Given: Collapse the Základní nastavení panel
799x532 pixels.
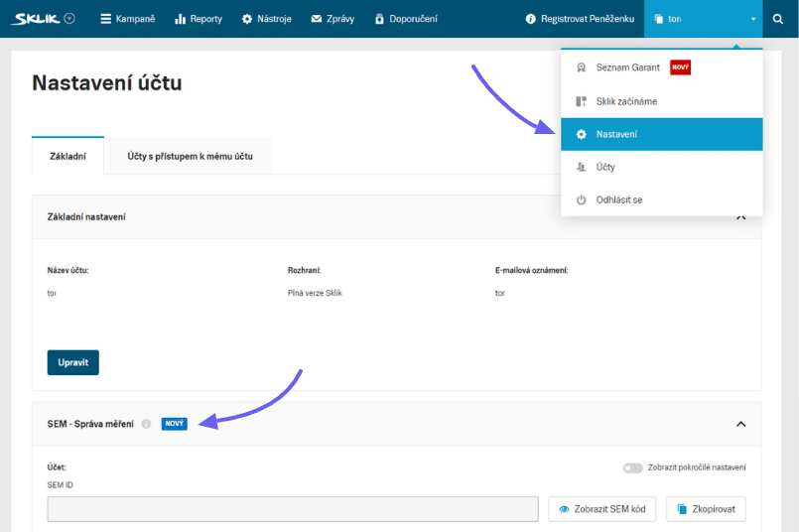Looking at the screenshot, I should click(740, 216).
